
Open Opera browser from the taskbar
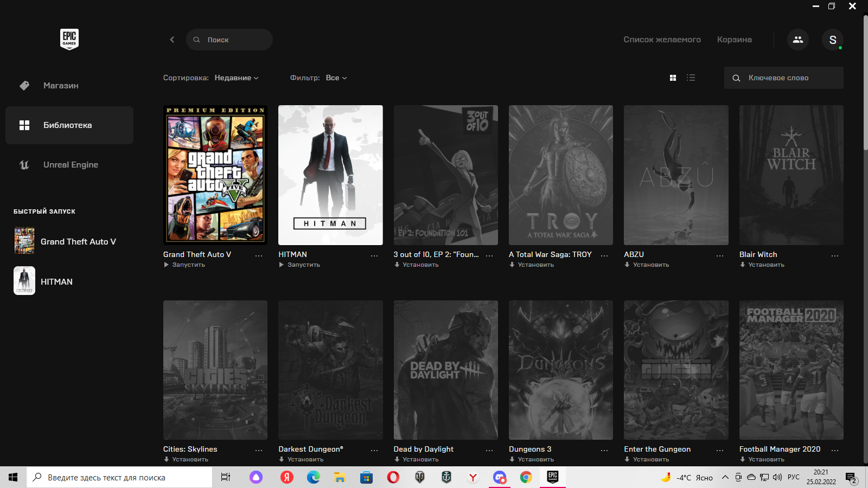tap(393, 477)
